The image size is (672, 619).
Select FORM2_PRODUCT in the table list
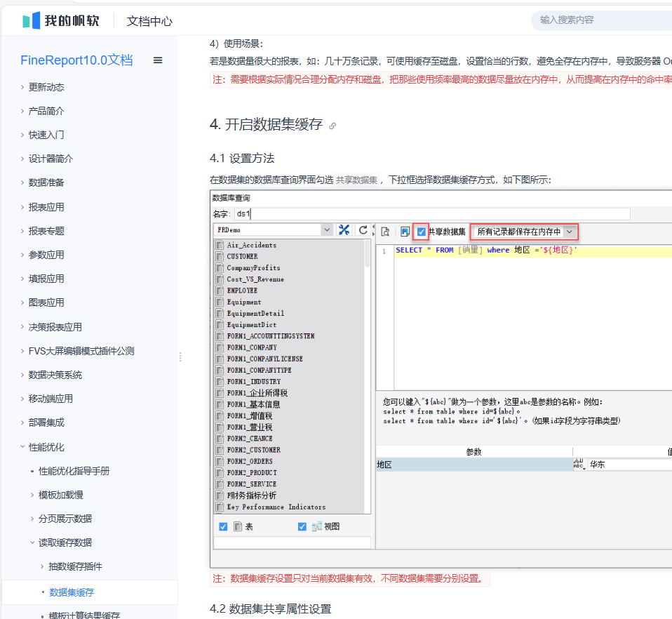tap(252, 472)
